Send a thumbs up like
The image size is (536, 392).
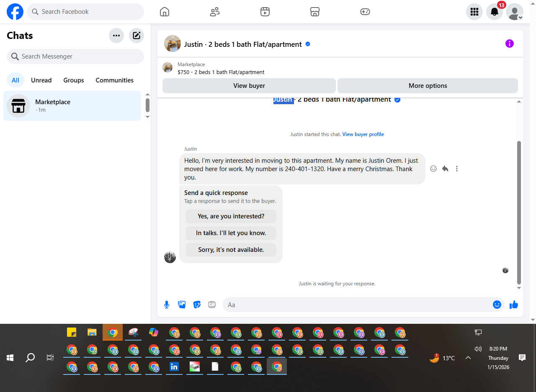pos(514,305)
